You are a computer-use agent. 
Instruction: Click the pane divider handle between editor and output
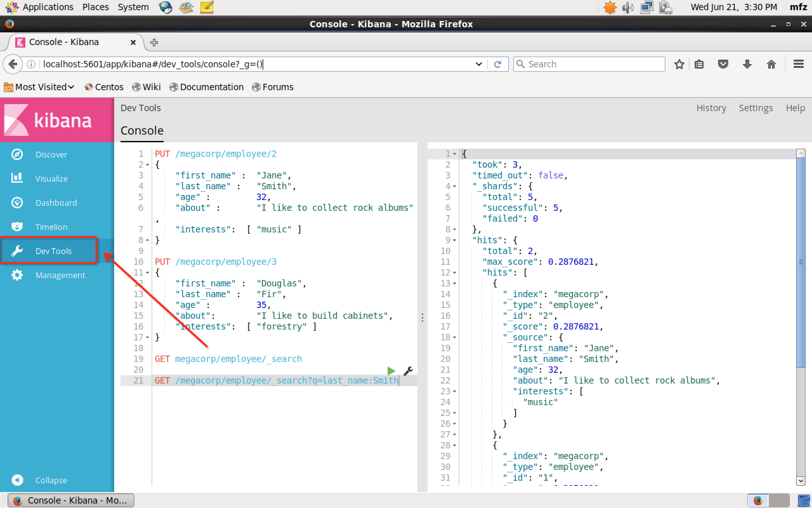(422, 317)
